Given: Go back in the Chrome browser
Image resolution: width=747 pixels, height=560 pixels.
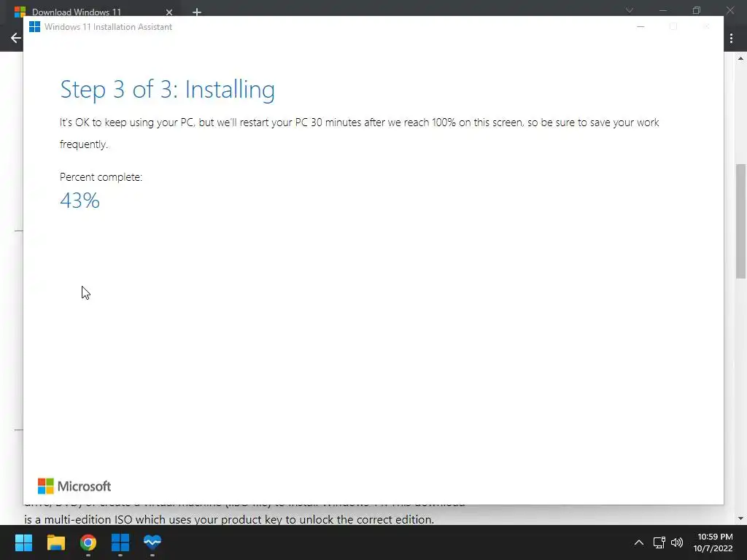Looking at the screenshot, I should 16,38.
